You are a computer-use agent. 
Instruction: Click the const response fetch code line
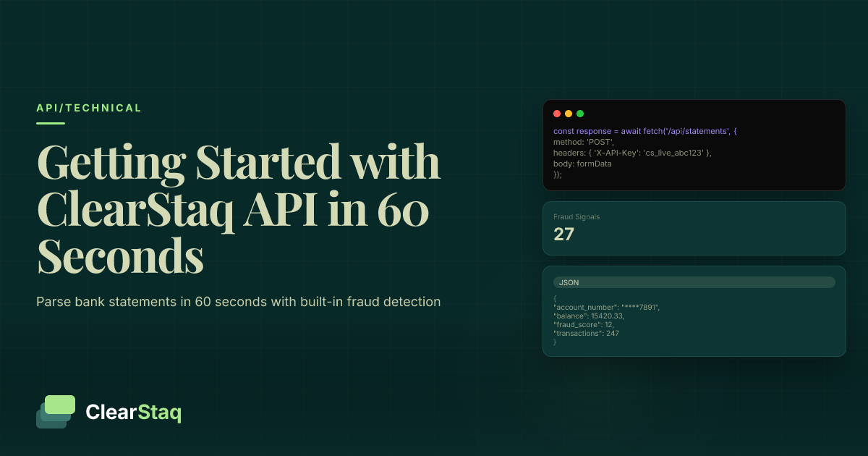[x=644, y=131]
